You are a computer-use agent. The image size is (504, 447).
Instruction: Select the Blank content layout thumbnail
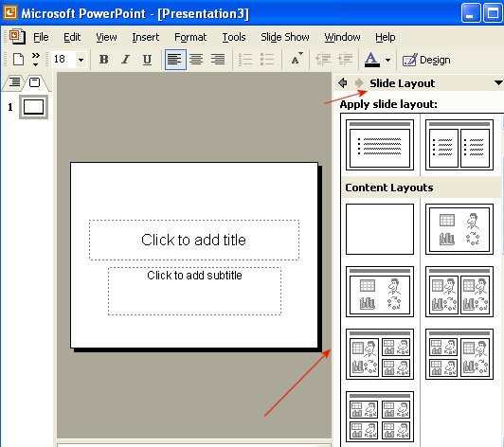pyautogui.click(x=380, y=229)
